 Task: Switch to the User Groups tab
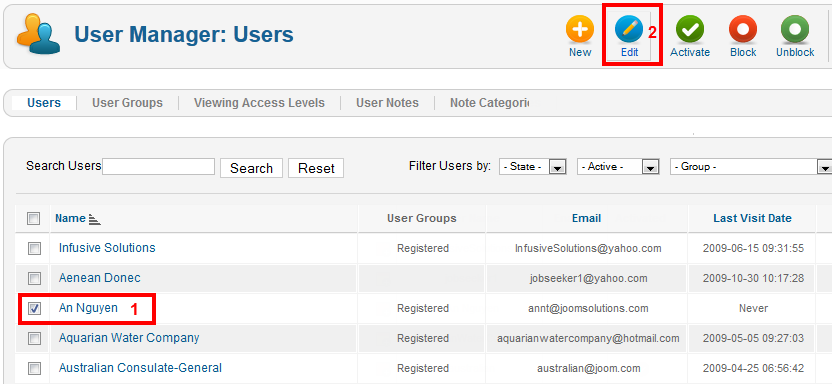[x=127, y=103]
